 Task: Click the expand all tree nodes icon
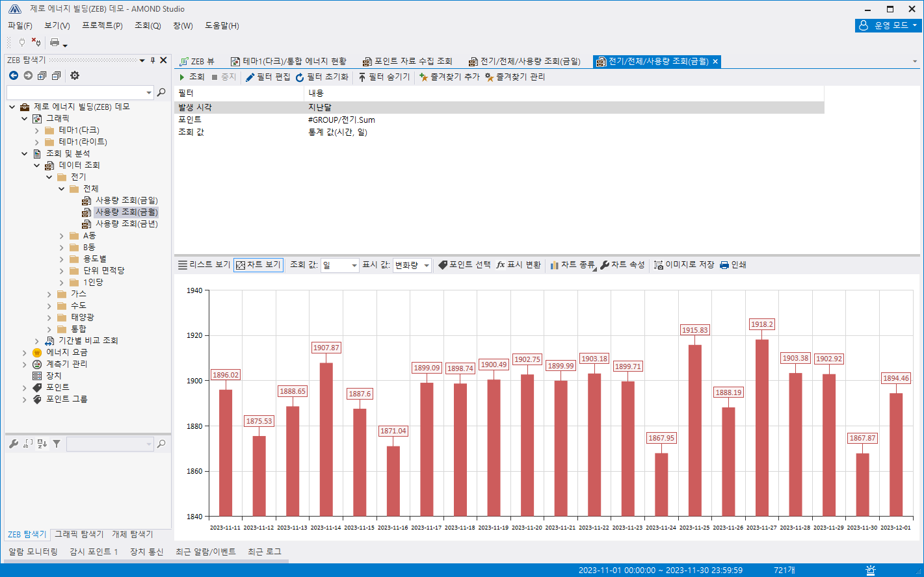tap(42, 75)
